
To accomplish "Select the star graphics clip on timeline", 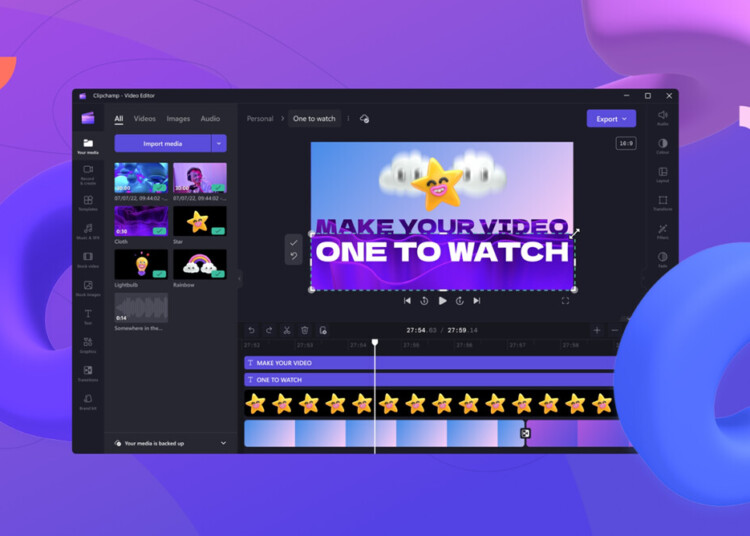I will tap(429, 404).
